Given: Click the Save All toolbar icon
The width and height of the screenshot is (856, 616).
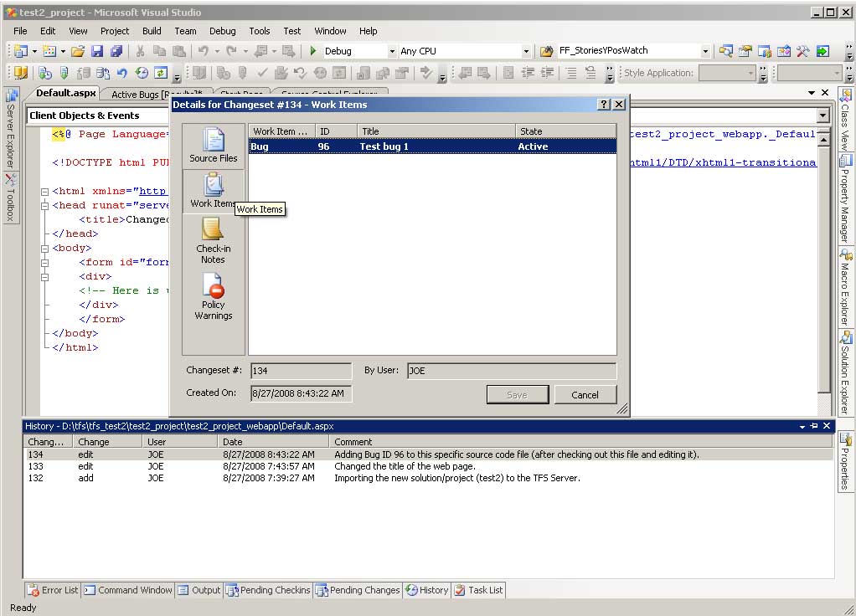Looking at the screenshot, I should click(116, 51).
